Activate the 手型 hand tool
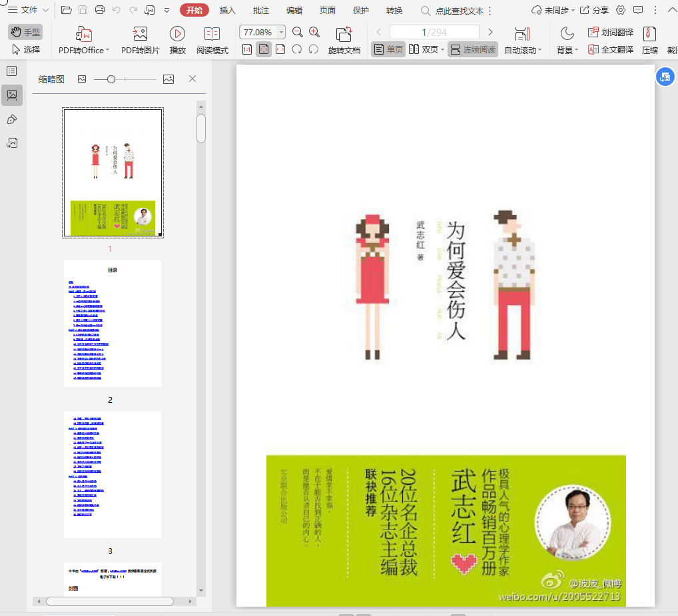This screenshot has height=616, width=678. click(25, 32)
